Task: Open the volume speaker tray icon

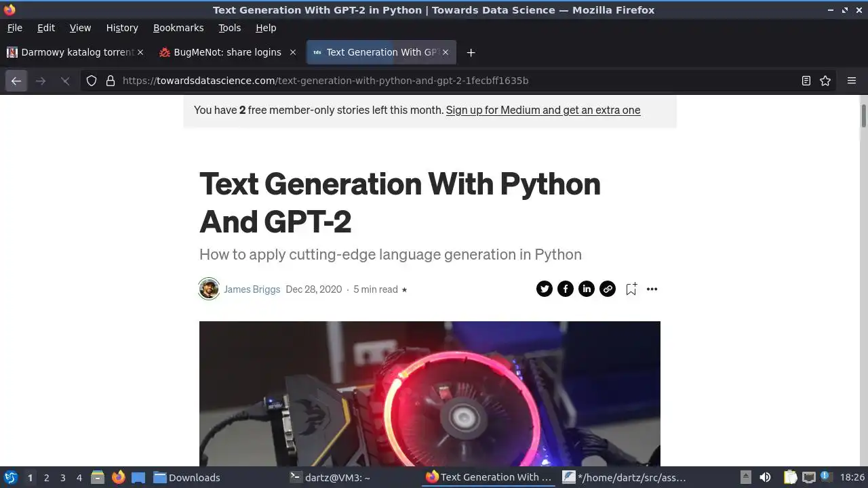Action: coord(765,477)
